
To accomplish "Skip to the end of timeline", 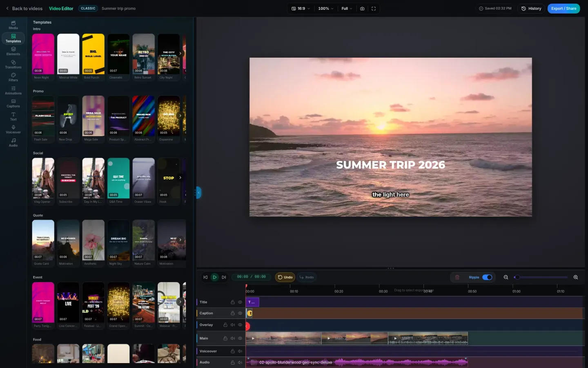I will pos(224,277).
